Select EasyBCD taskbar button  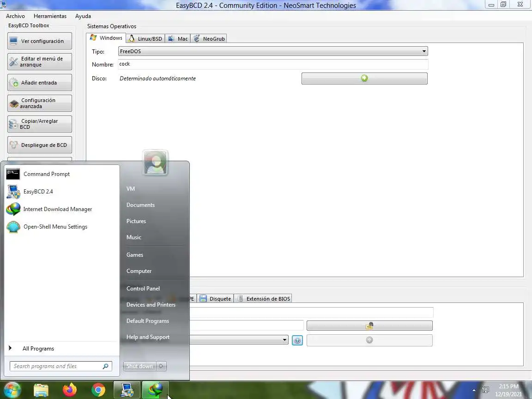(127, 390)
